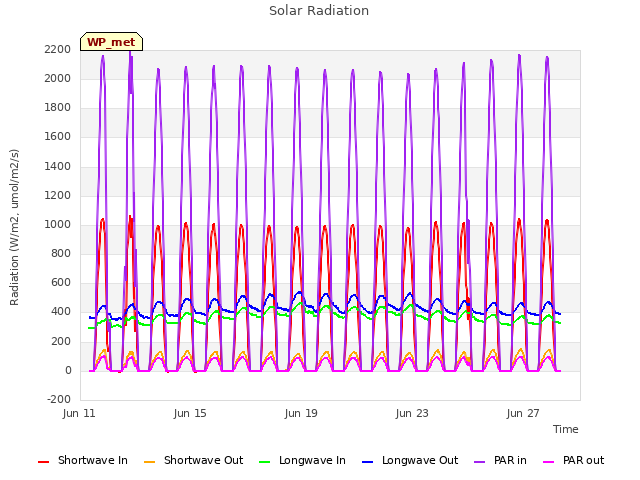
Task: Click the purple PAR in legend swatch
Action: 480,462
